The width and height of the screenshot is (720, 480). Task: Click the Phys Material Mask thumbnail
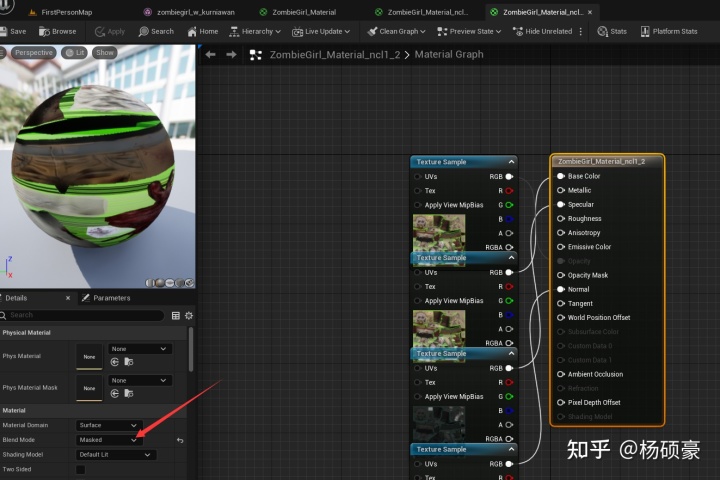(89, 388)
